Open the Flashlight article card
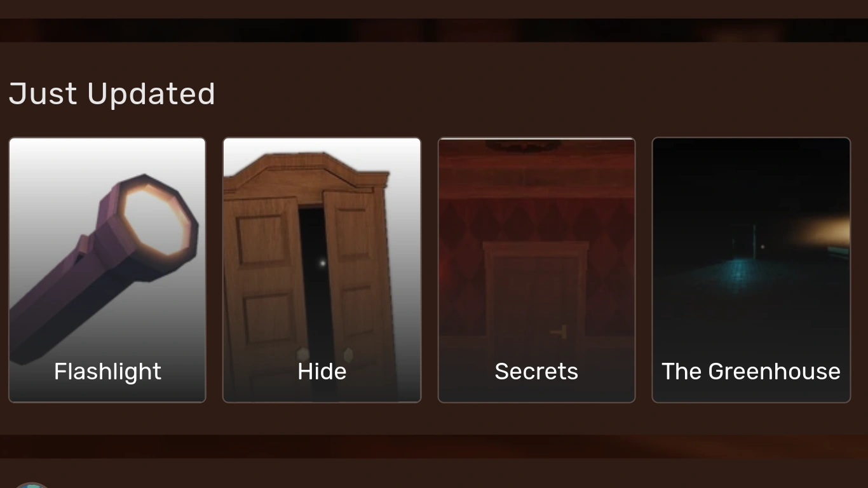This screenshot has height=488, width=868. click(107, 270)
